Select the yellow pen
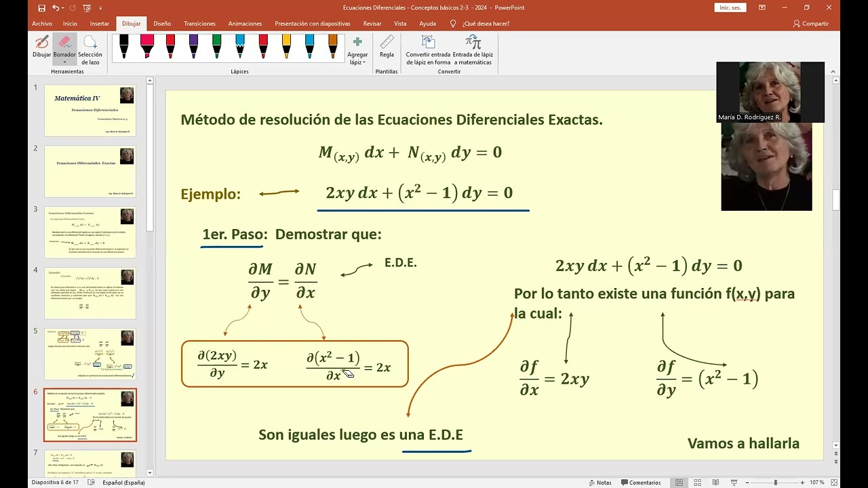The width and height of the screenshot is (868, 488). 286,46
